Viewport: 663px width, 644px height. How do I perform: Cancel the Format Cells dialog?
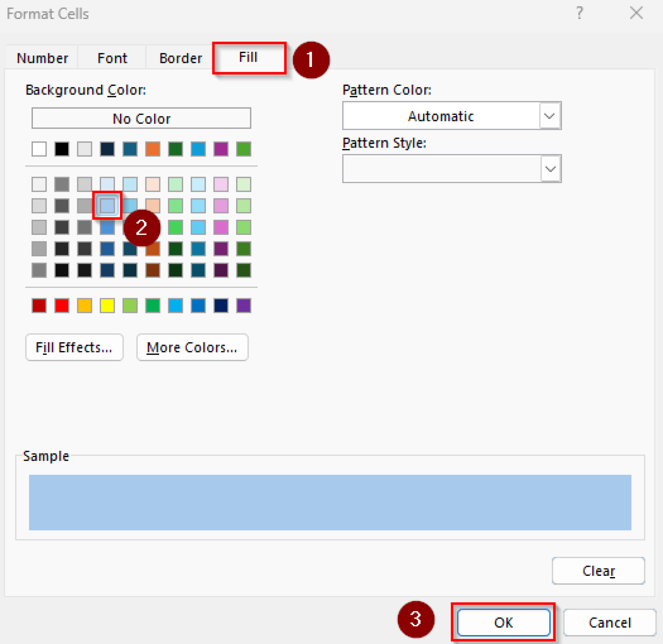coord(609,622)
